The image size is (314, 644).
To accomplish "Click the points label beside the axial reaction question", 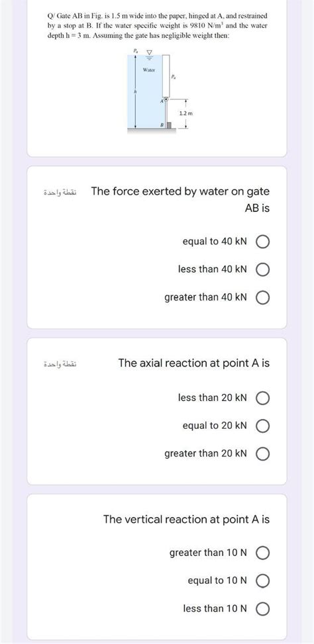I will 62,364.
